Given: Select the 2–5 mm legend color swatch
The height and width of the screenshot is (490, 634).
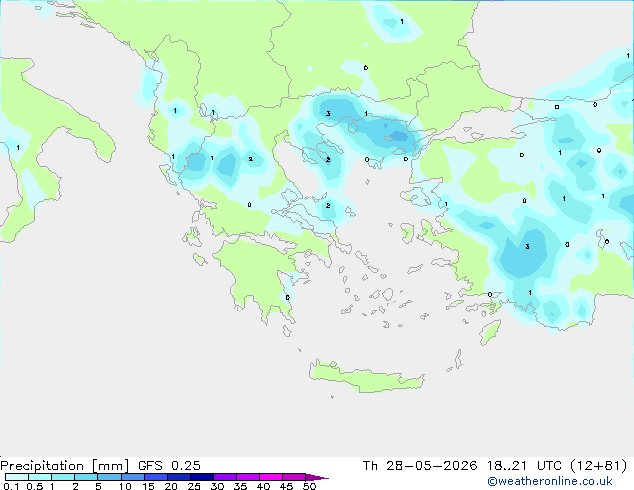Looking at the screenshot, I should (86, 477).
